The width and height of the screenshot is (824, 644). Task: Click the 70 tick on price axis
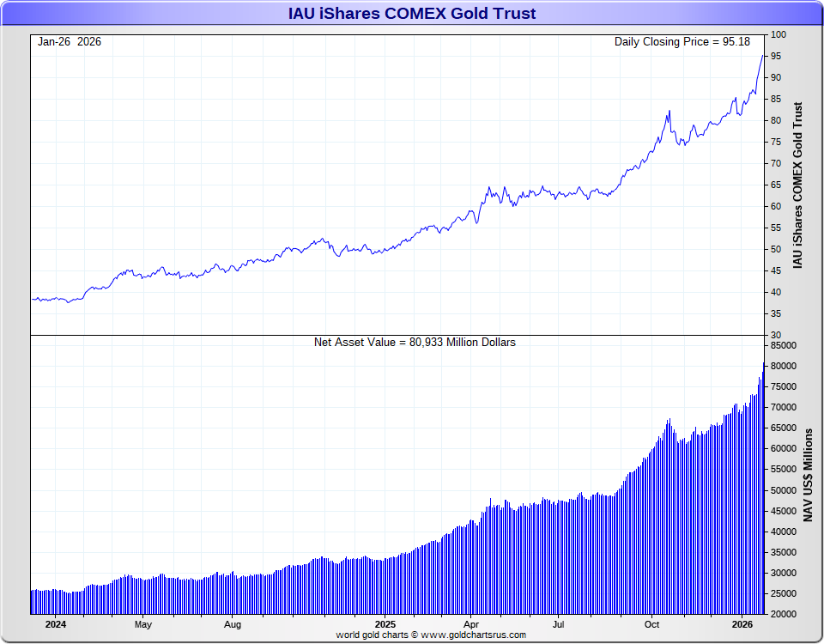click(776, 163)
